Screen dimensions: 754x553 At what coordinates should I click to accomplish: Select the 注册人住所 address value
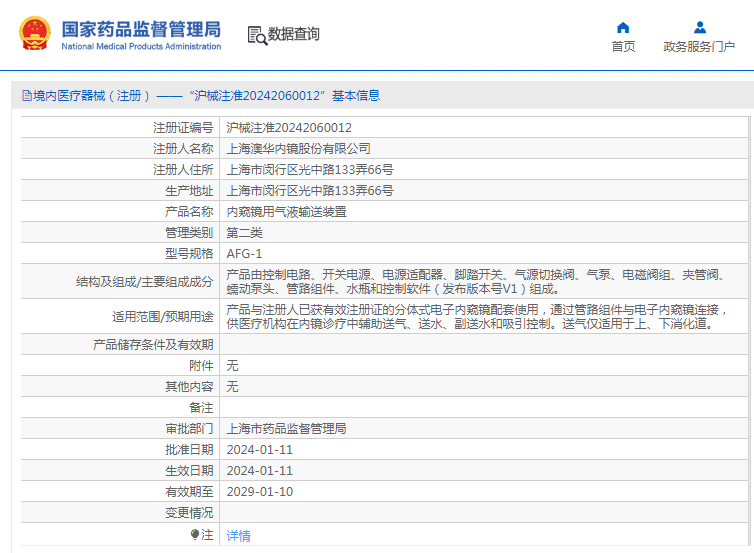coord(310,170)
